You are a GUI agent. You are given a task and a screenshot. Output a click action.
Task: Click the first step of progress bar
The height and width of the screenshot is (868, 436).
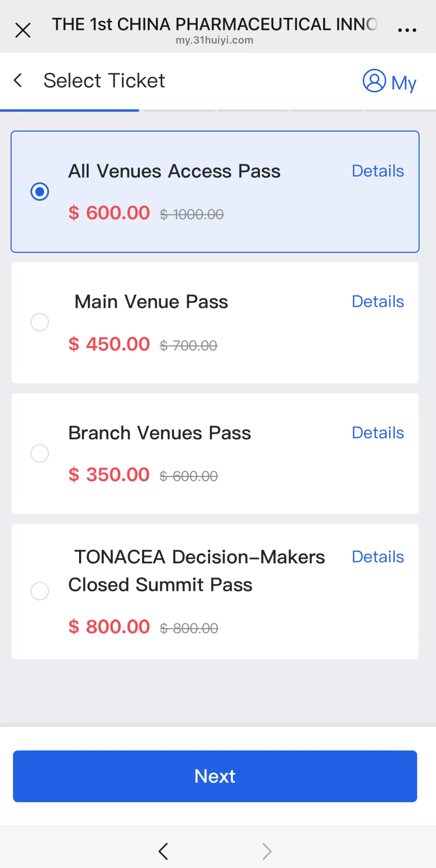(x=69, y=110)
